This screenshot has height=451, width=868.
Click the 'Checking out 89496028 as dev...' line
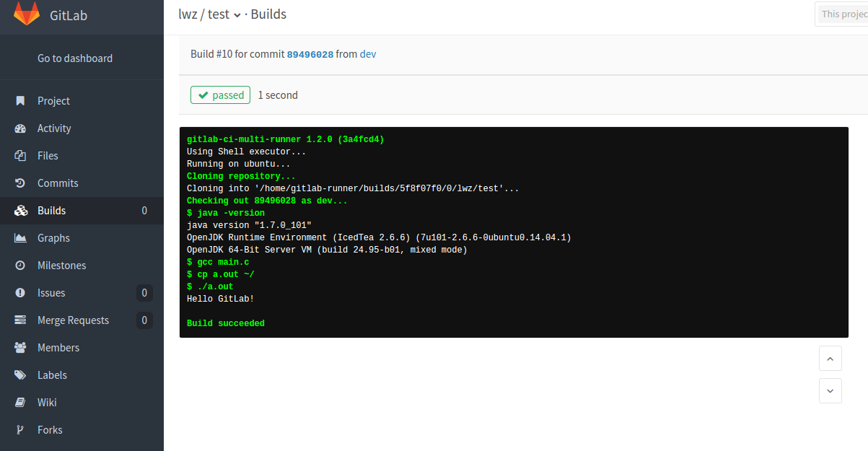click(x=268, y=201)
